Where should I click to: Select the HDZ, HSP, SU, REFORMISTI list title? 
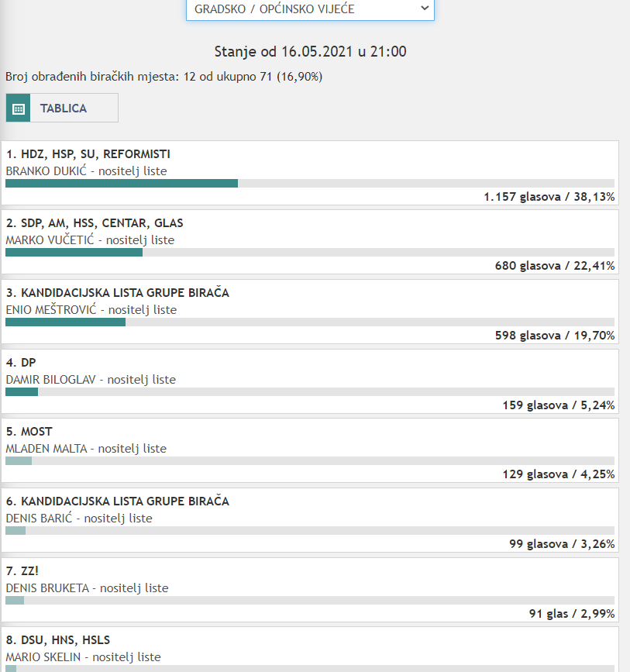point(88,154)
